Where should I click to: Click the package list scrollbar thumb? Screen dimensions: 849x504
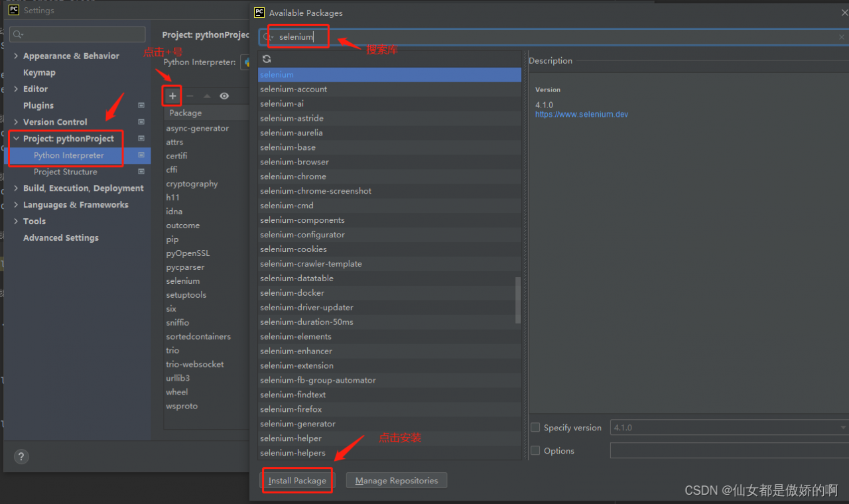tap(518, 300)
